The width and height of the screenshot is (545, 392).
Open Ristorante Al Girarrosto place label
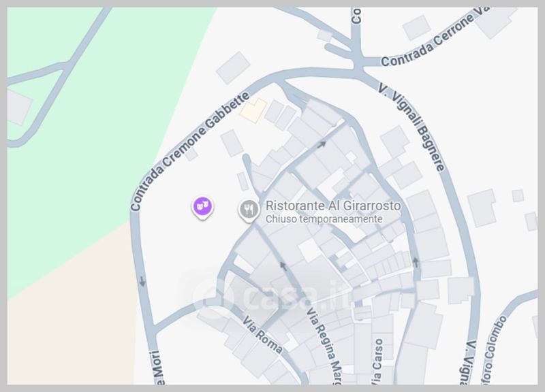click(x=333, y=206)
